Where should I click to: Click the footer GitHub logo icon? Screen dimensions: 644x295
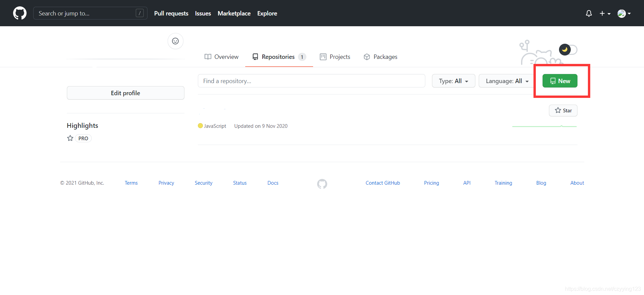pyautogui.click(x=322, y=184)
